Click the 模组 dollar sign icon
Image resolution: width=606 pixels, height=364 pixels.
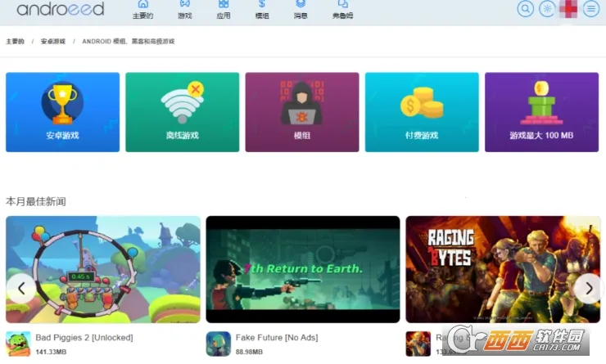tap(262, 5)
